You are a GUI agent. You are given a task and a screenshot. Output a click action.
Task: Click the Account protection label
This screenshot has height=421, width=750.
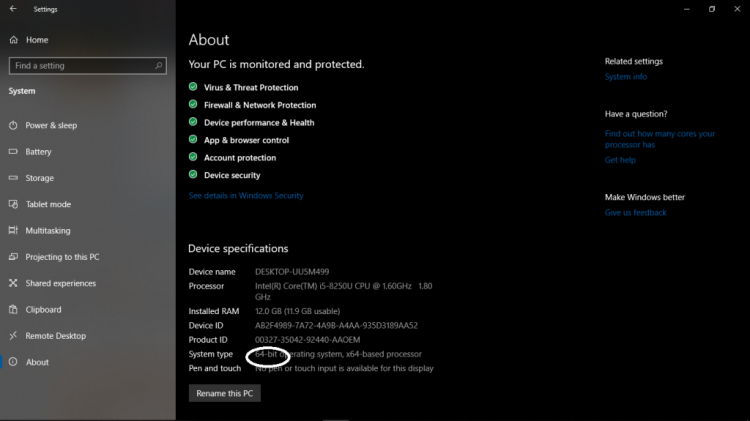pyautogui.click(x=240, y=158)
